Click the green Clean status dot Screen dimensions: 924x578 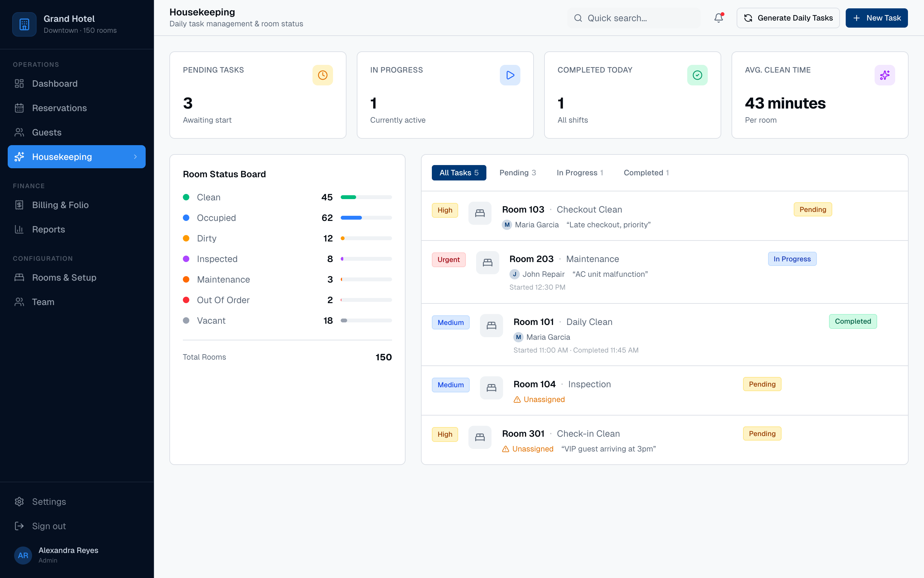tap(186, 197)
